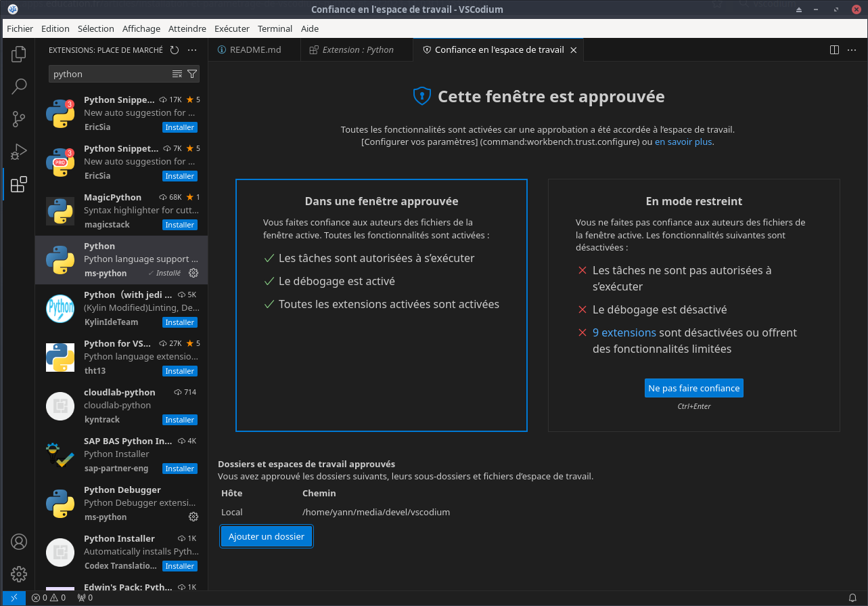Open the Terminal menu
868x606 pixels.
(x=275, y=28)
